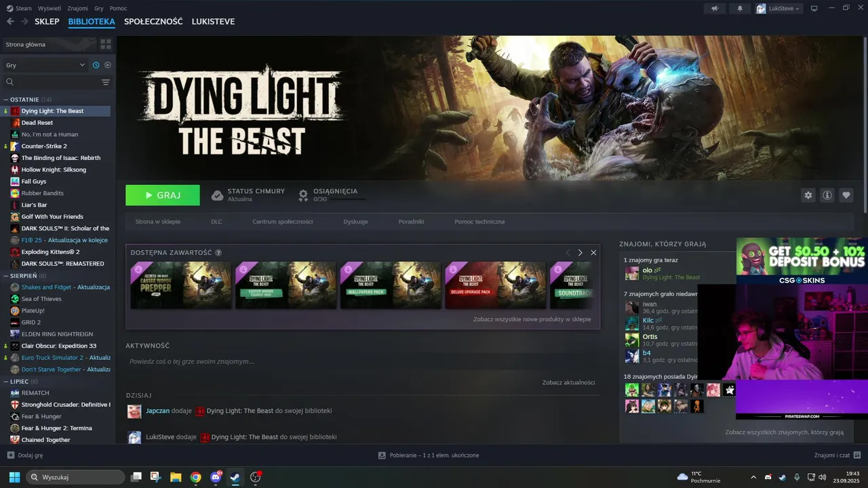Collapse the SIERPIEŃ section
Screen dimensions: 868x488
point(6,276)
